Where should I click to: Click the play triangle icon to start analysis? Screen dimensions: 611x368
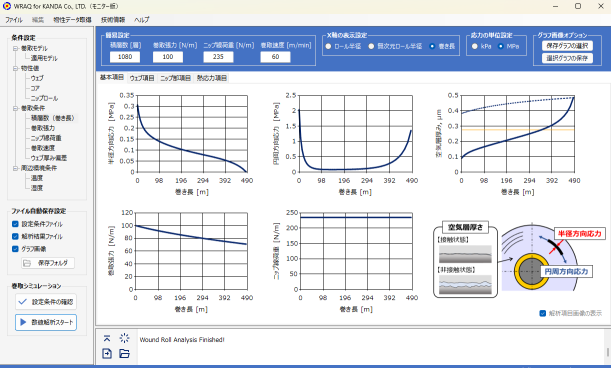[23, 322]
